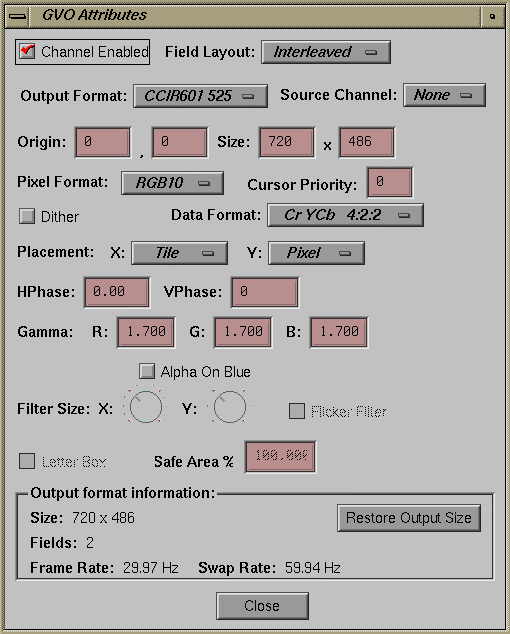Open the Data Format Cr YCb 4:2:2 dropdown
510x634 pixels.
coord(346,215)
